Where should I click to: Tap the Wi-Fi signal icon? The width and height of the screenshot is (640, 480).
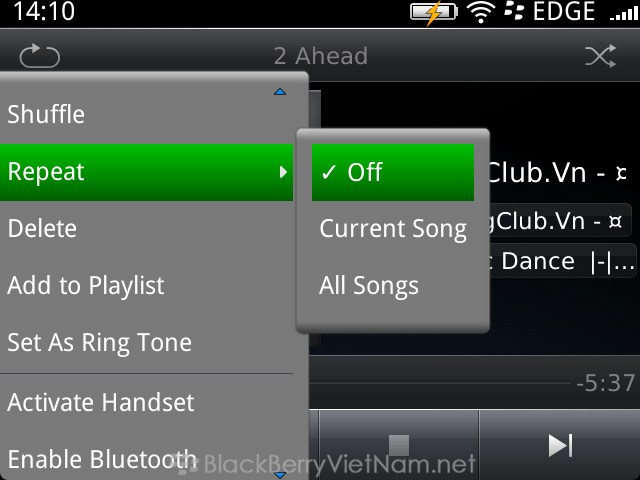pyautogui.click(x=481, y=12)
